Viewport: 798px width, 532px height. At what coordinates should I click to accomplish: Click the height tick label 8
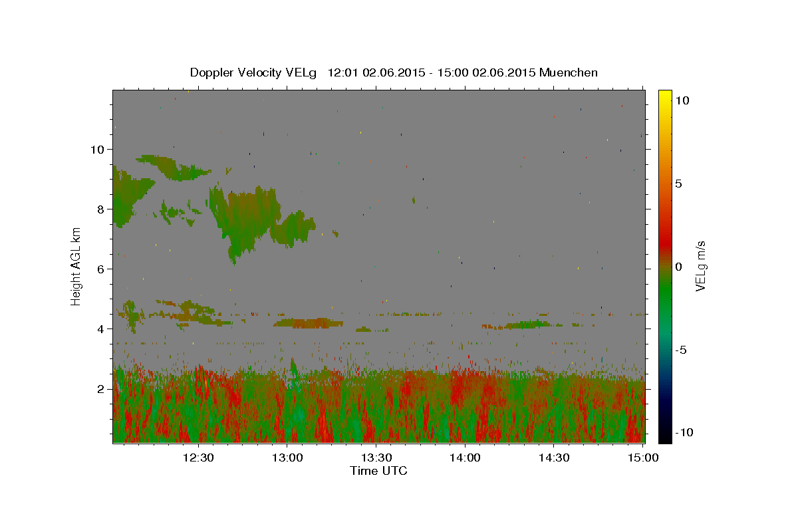tap(102, 209)
